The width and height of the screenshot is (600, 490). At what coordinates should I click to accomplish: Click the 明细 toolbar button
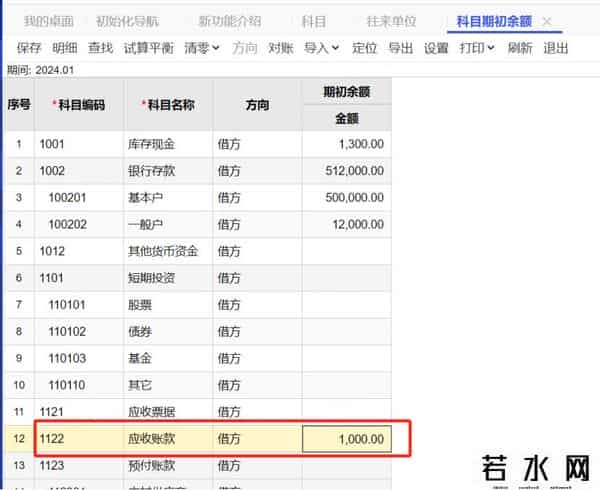pos(64,48)
